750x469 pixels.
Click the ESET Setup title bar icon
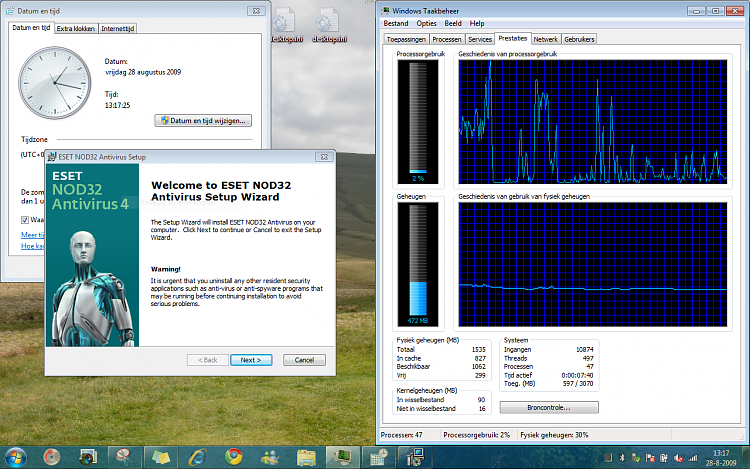(52, 157)
